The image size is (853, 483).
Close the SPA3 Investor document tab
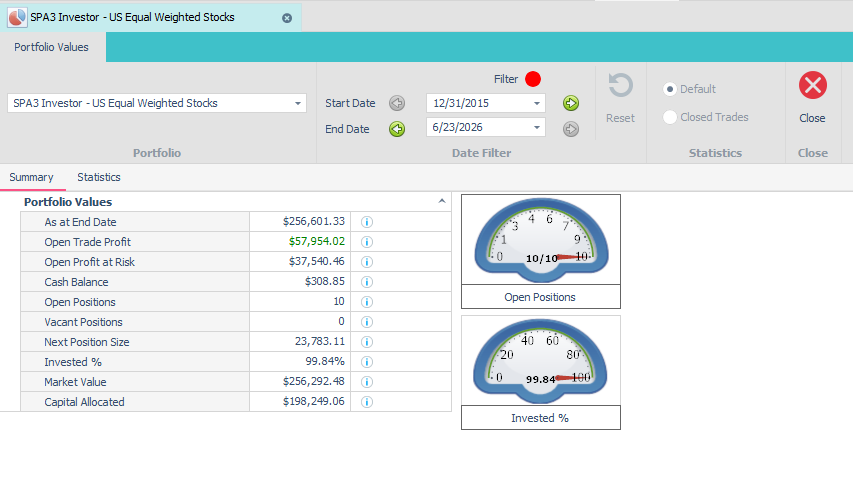click(287, 18)
